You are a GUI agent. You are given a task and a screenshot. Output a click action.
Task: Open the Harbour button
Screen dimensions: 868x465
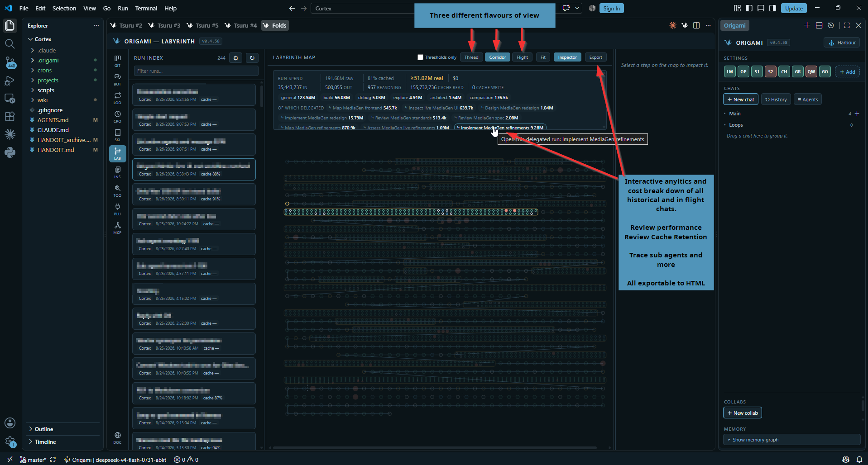[842, 43]
